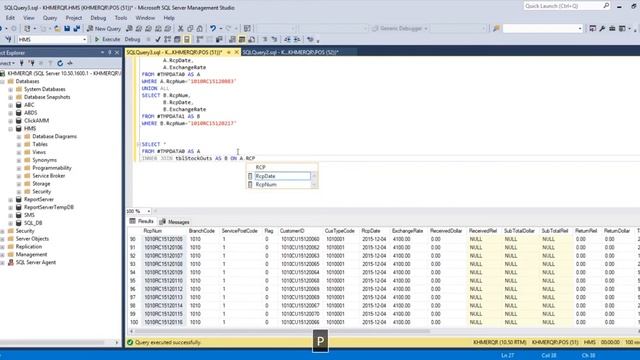Click Connect Object Explorer plug icon
The width and height of the screenshot is (640, 360).
[22, 63]
